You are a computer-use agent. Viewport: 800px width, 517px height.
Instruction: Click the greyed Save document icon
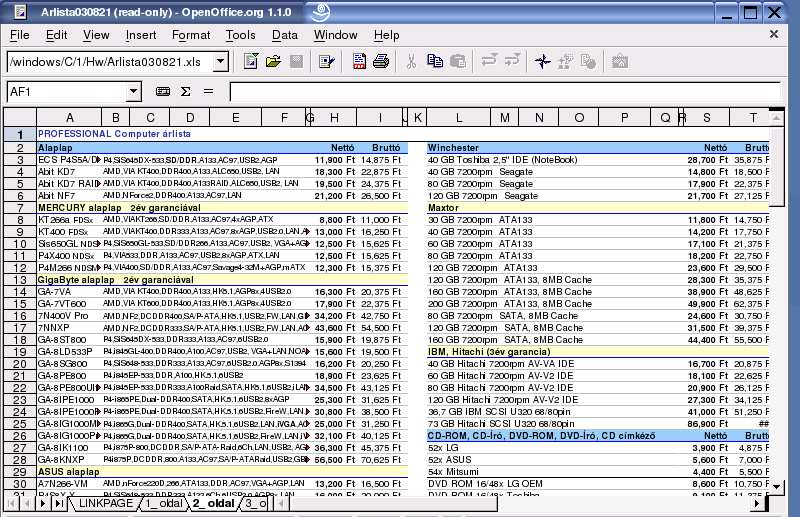point(296,62)
